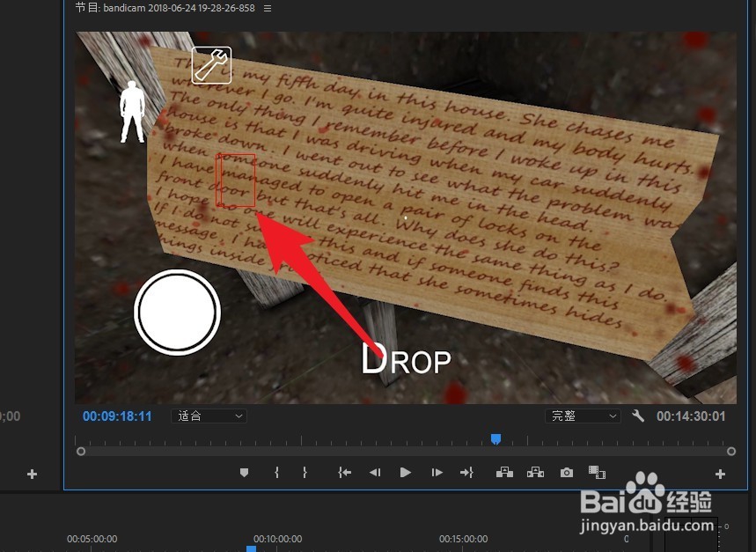The width and height of the screenshot is (756, 552).
Task: Click the current timecode 00:09:18:11
Action: 117,416
